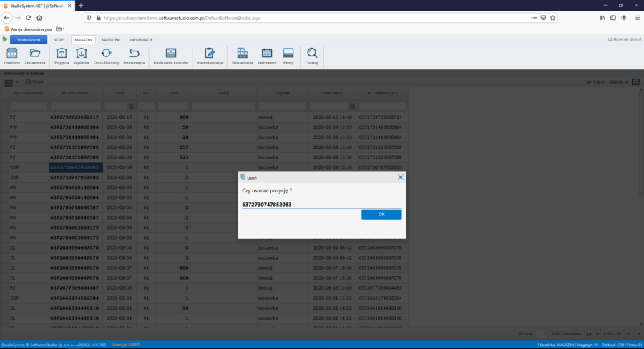Viewport: 644px width, 349px height.
Task: Open the Palety pallets tool
Action: click(x=288, y=56)
